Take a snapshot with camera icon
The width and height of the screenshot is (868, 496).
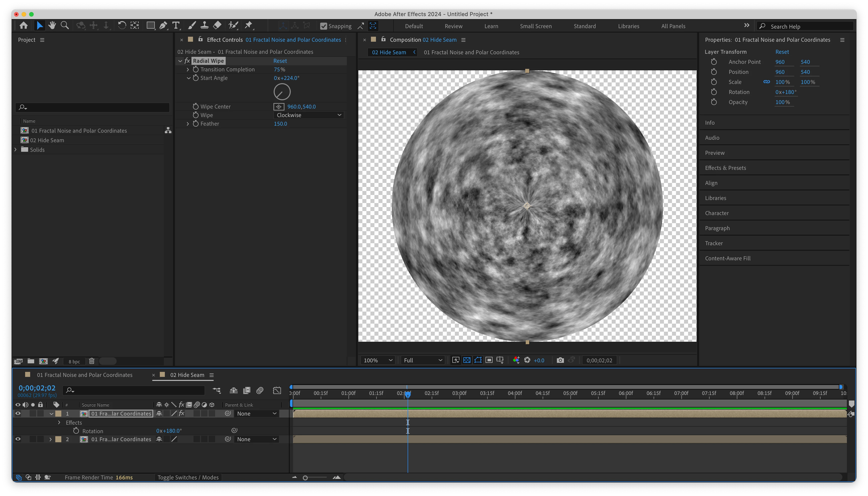560,360
